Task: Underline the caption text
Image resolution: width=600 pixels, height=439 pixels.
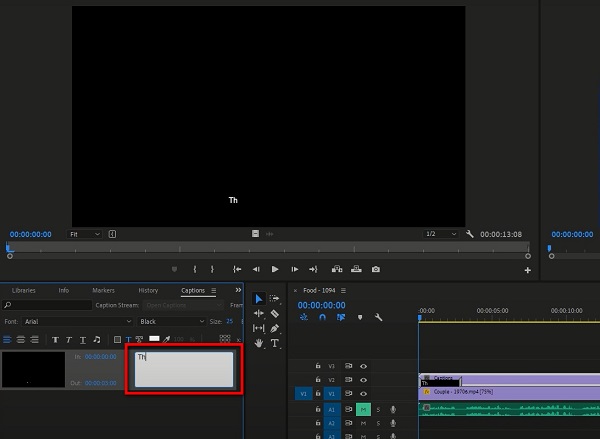Action: [x=83, y=339]
